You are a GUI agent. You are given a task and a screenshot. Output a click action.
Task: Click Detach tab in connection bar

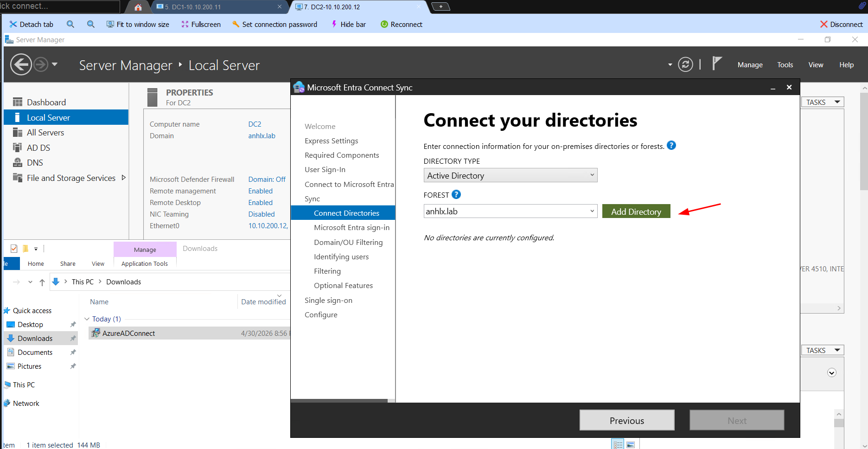click(32, 24)
